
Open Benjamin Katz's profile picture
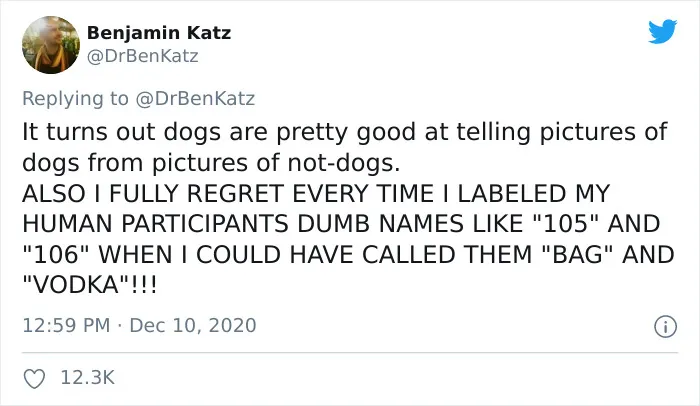[50, 45]
